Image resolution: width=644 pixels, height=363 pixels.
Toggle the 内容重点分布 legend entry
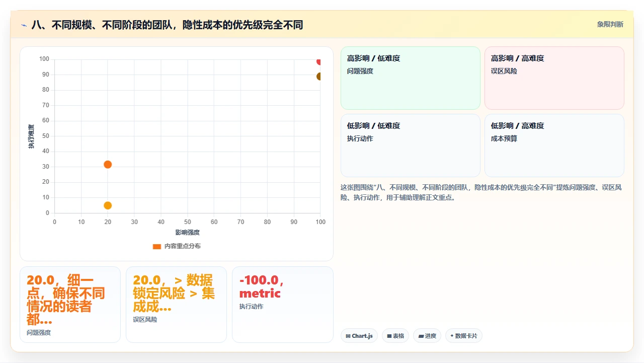[x=177, y=246]
